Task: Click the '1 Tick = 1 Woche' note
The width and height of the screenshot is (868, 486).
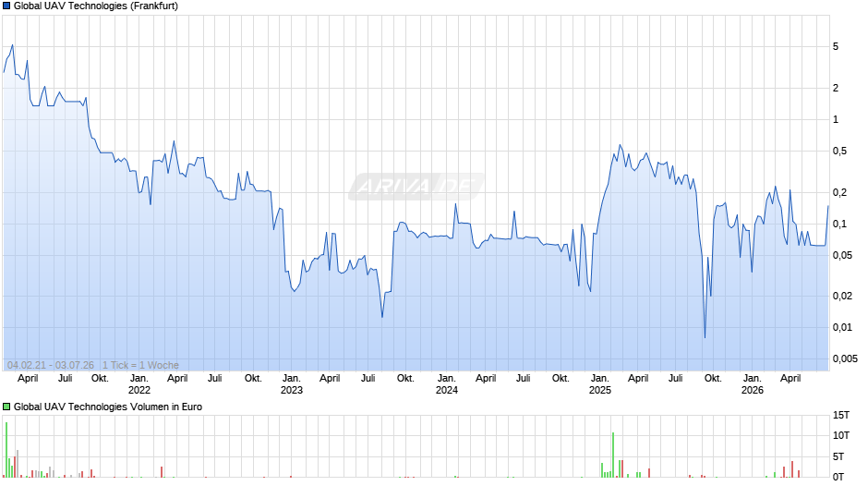Action: click(140, 365)
